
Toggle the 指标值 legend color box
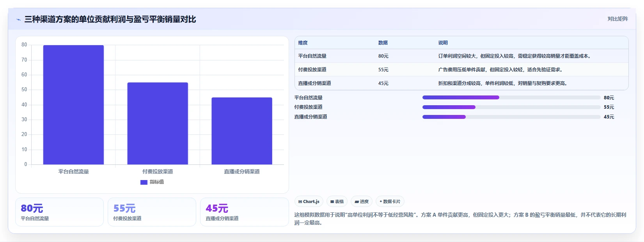click(x=144, y=182)
